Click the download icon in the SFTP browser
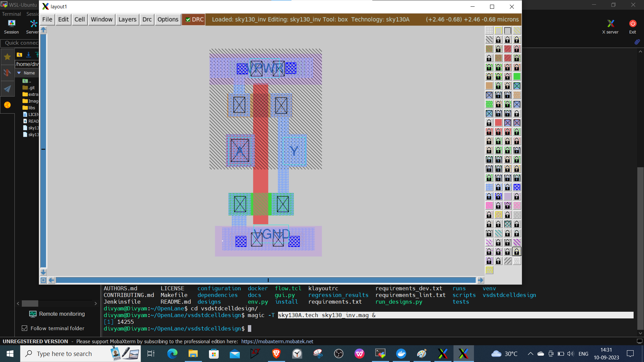This screenshot has height=362, width=644. coord(29,54)
